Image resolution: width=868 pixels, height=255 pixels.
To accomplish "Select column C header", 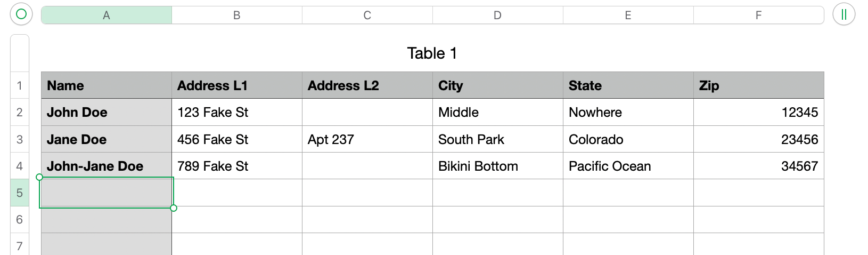I will [x=367, y=15].
